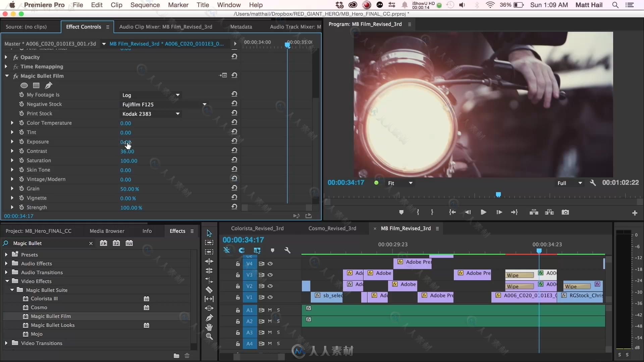Image resolution: width=644 pixels, height=362 pixels.
Task: Click the Add Marker icon in timeline toolbar
Action: (272, 250)
